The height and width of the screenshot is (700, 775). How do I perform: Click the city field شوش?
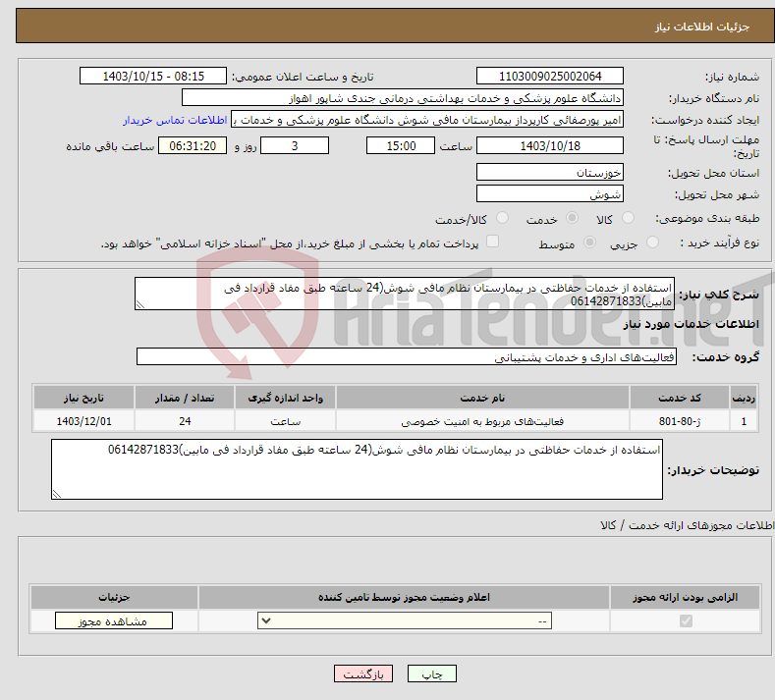[550, 193]
